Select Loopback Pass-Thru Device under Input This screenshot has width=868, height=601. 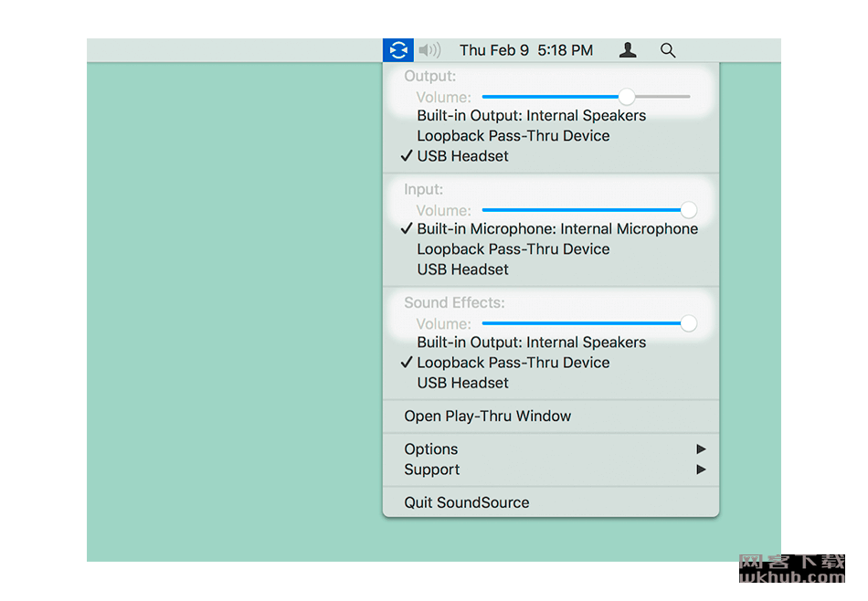click(551, 249)
